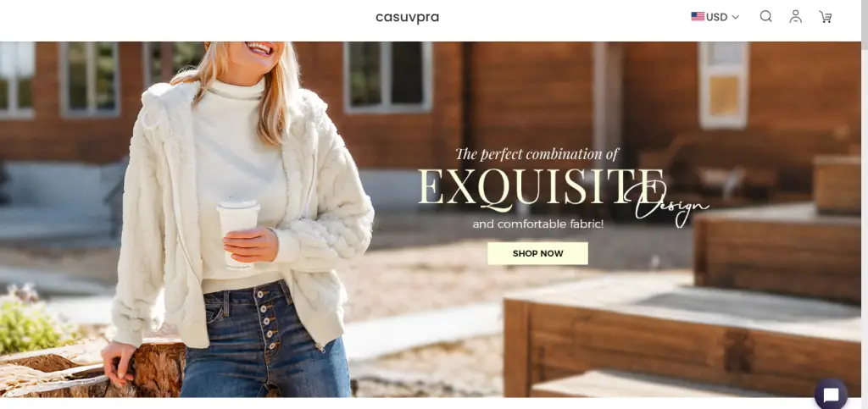Image resolution: width=868 pixels, height=409 pixels.
Task: Click the US flag icon
Action: click(698, 17)
